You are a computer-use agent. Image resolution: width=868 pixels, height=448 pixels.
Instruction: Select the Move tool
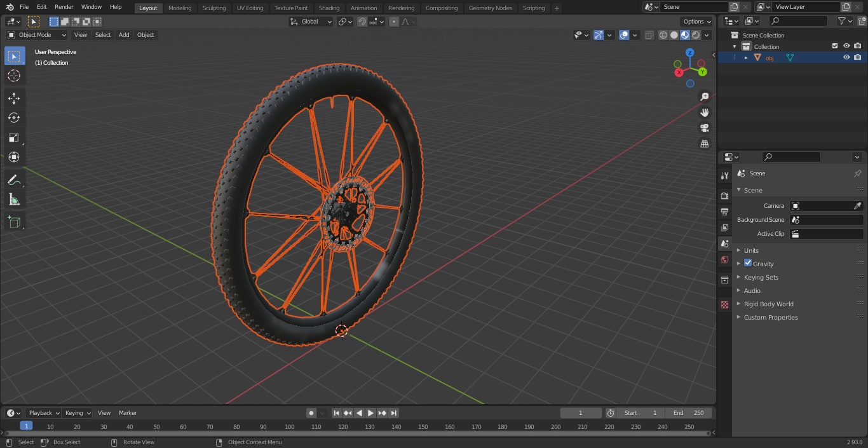(x=14, y=98)
